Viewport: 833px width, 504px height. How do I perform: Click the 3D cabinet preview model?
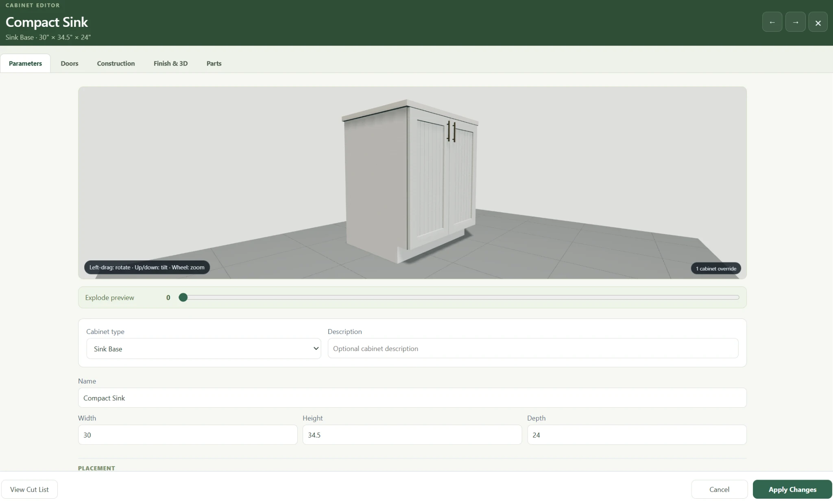(410, 181)
